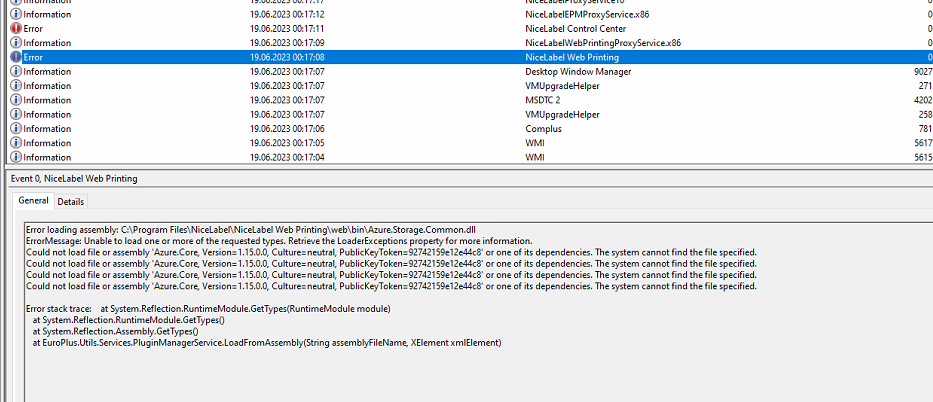
Task: Click the event ID 258
Action: (x=925, y=114)
